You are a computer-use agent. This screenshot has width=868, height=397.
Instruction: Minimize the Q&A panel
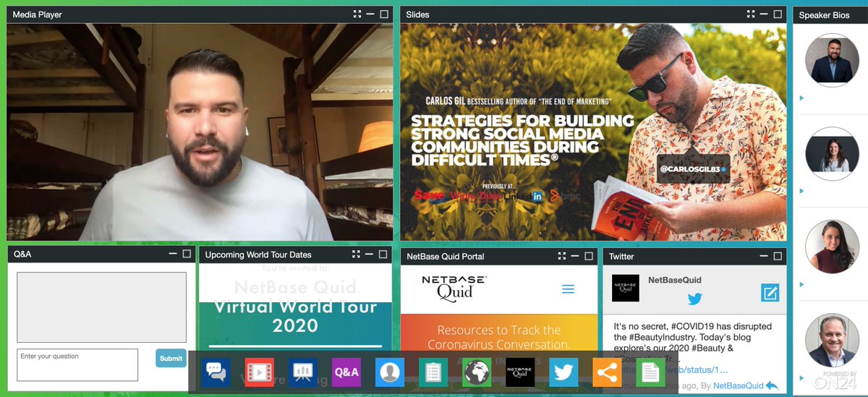pyautogui.click(x=173, y=255)
